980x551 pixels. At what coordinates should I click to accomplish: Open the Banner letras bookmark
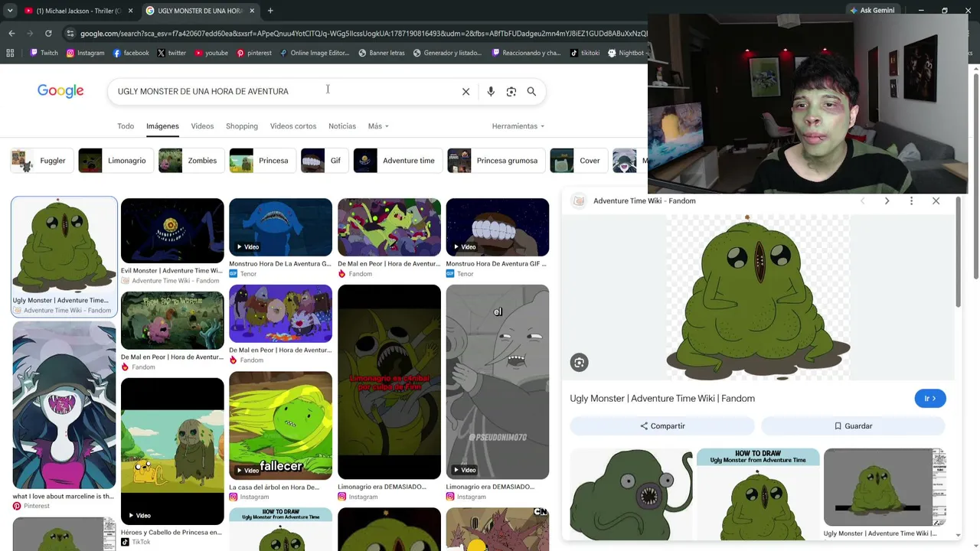(x=381, y=53)
